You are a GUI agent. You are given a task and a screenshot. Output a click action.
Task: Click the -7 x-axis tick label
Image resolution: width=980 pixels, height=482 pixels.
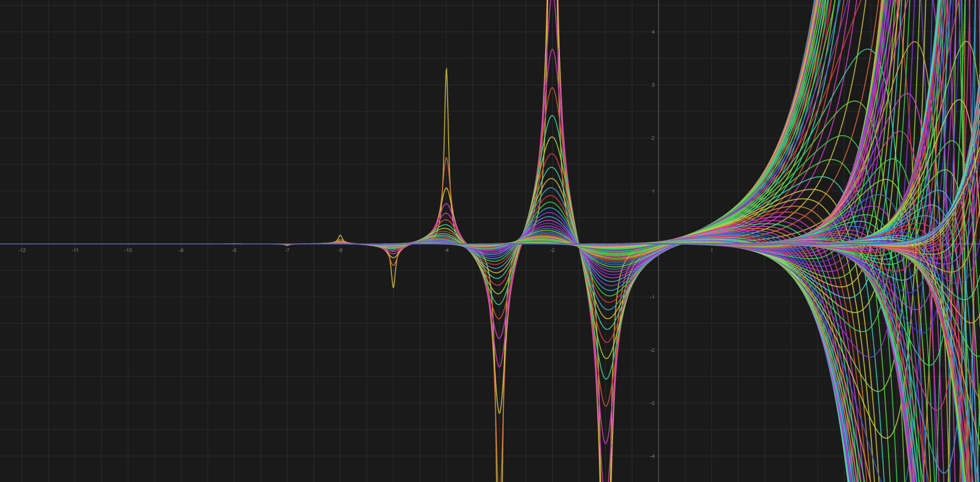(x=287, y=250)
